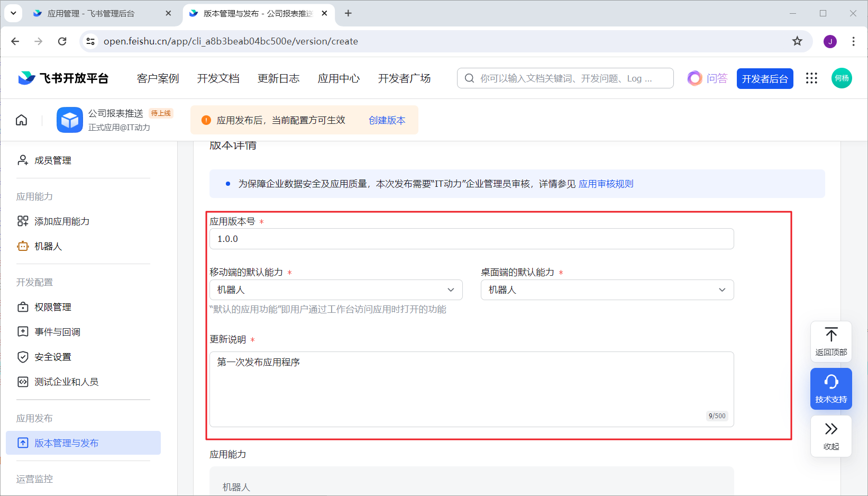This screenshot has width=868, height=496.
Task: Go to 权限管理 in the sidebar
Action: (x=52, y=307)
